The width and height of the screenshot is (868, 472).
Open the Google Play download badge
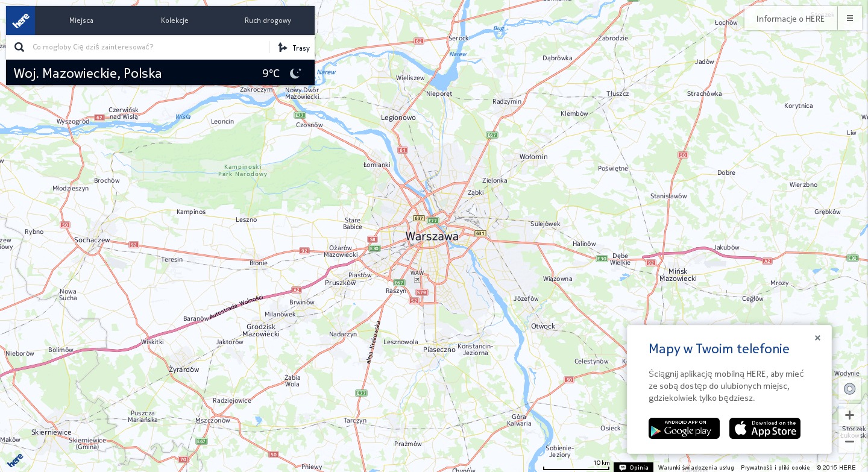coord(684,429)
